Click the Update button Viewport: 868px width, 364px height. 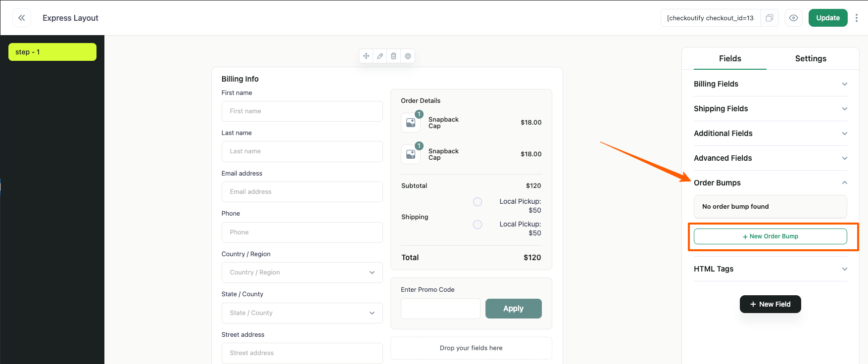click(828, 18)
